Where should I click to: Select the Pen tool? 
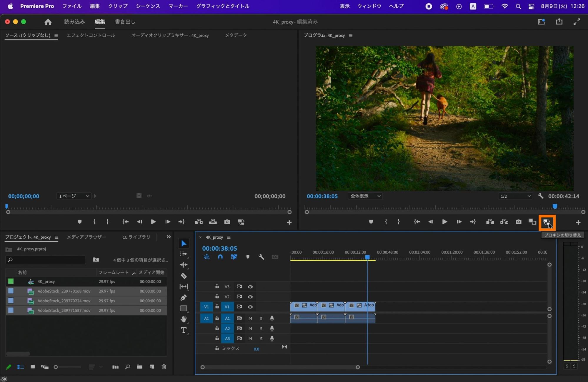[x=184, y=297]
